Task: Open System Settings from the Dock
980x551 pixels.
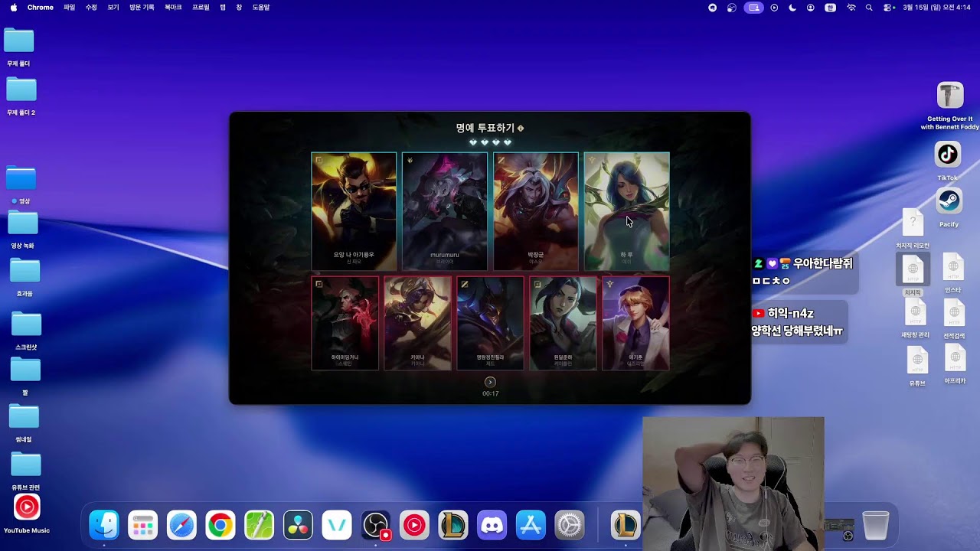Action: [x=570, y=525]
